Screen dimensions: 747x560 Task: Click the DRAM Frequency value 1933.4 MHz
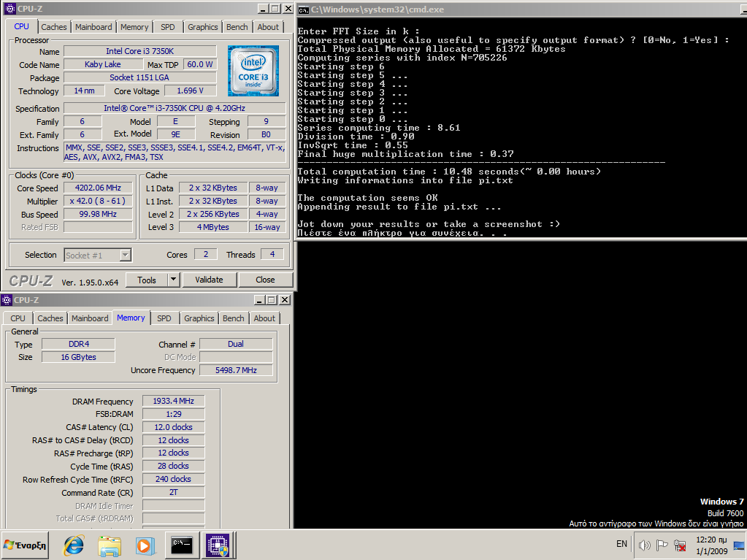tap(173, 401)
